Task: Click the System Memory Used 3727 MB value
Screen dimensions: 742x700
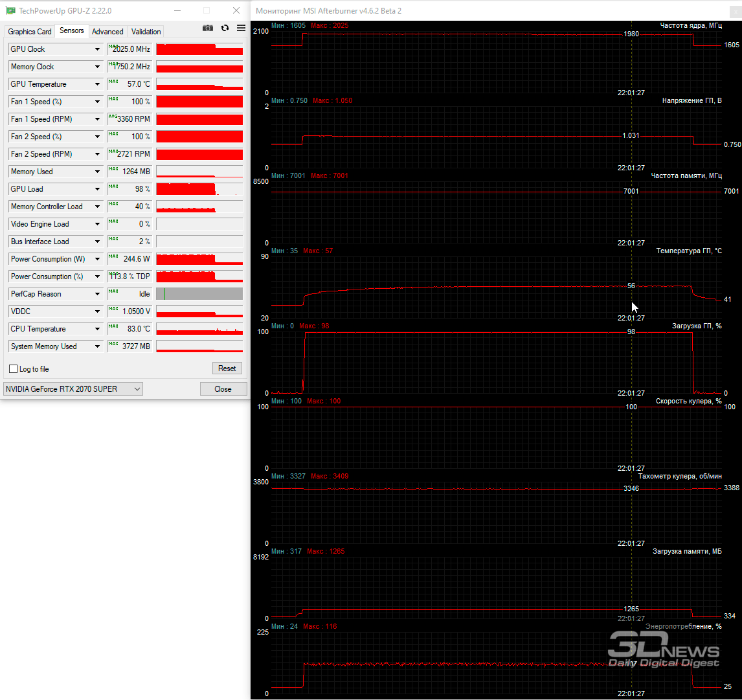Action: click(129, 347)
